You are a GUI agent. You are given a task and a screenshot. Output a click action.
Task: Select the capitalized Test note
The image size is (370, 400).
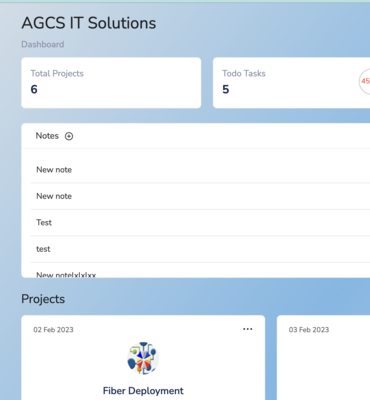(44, 222)
